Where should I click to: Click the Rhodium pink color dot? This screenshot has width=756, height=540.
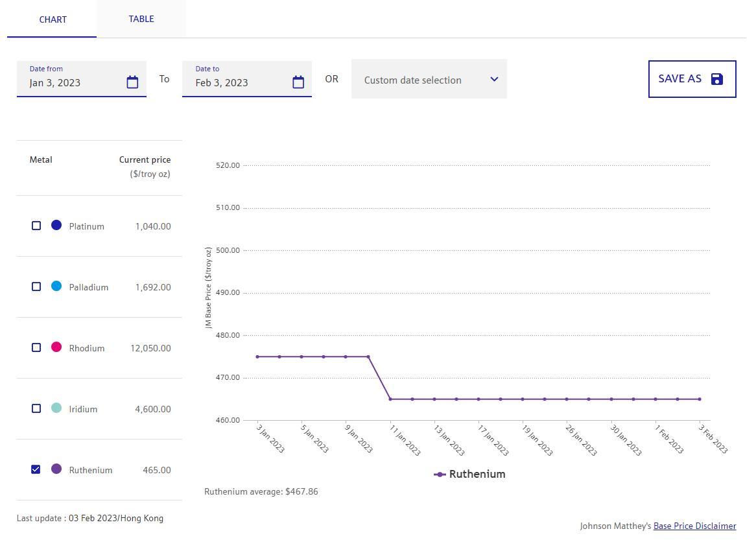coord(56,347)
